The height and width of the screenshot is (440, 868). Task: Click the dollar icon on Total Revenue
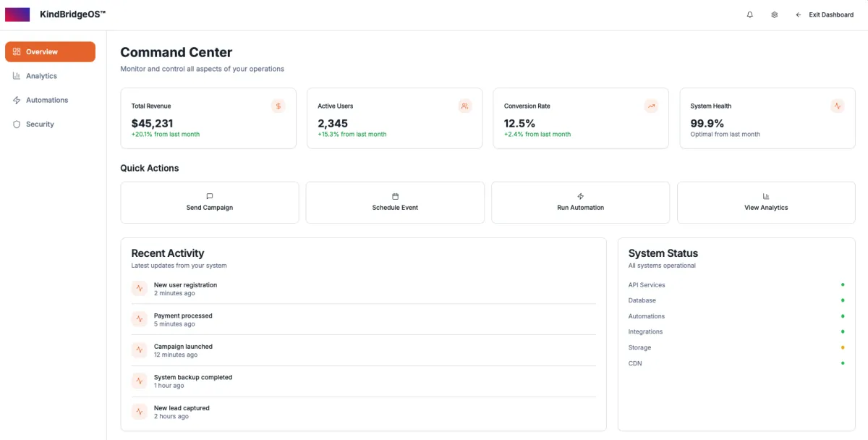coord(278,106)
